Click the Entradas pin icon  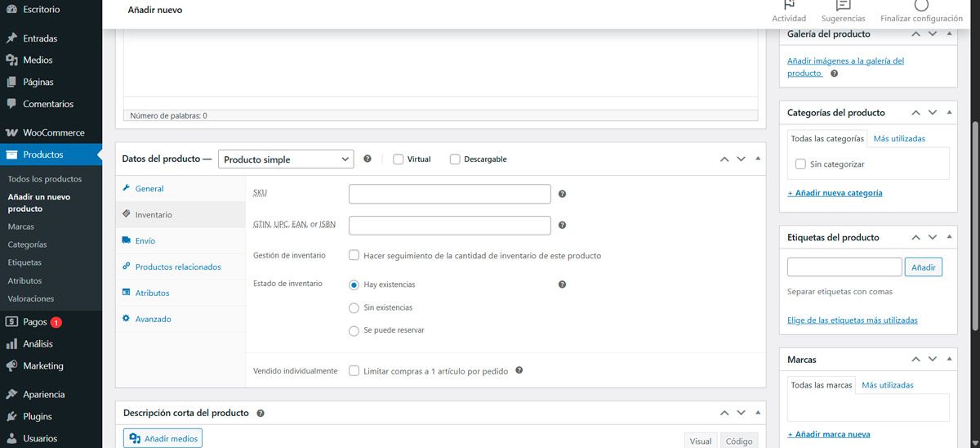(x=11, y=38)
